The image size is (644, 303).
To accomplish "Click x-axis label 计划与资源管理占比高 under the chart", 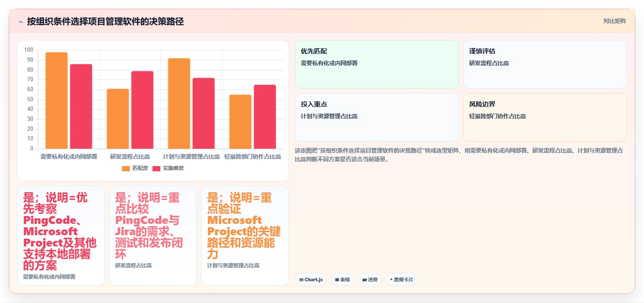I will click(x=191, y=156).
